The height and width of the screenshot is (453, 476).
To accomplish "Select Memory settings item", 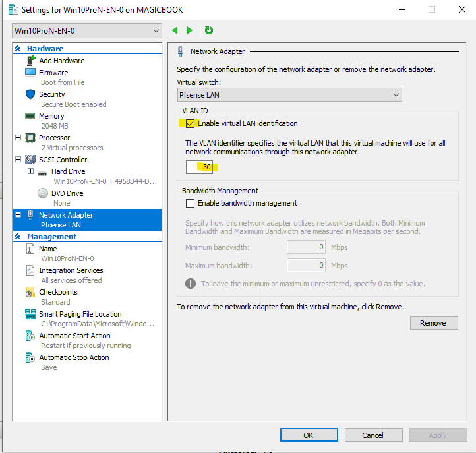I will click(51, 116).
